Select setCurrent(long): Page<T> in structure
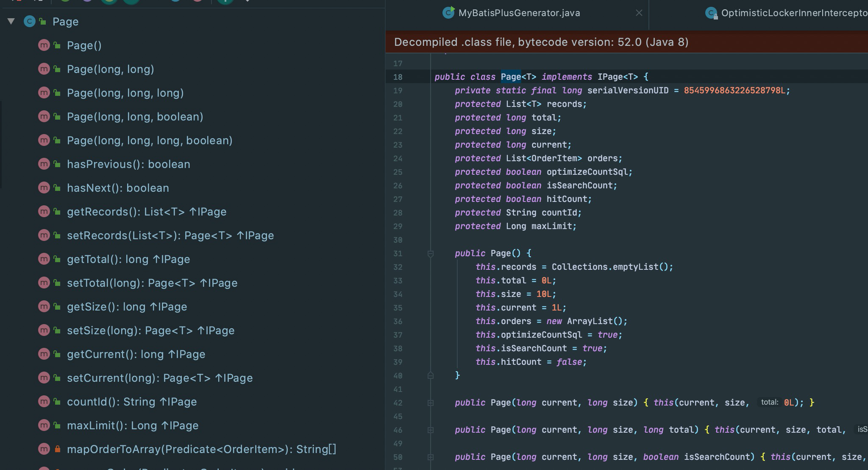 tap(160, 378)
